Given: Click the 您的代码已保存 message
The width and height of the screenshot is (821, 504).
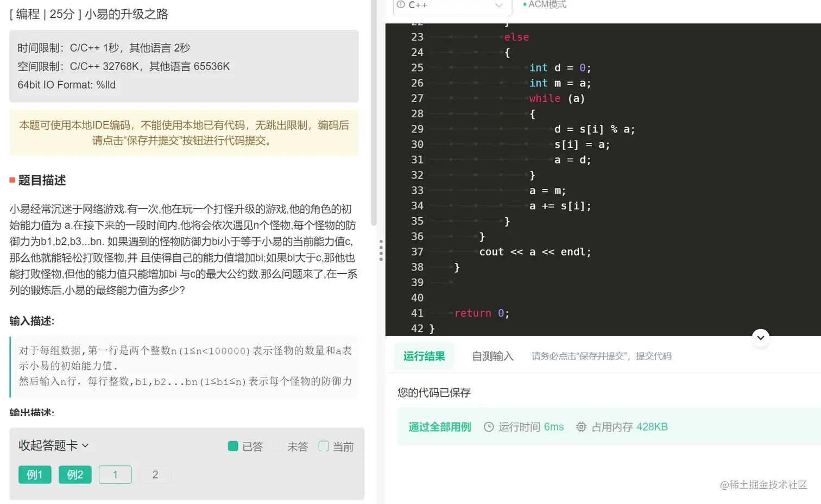Looking at the screenshot, I should click(x=434, y=393).
